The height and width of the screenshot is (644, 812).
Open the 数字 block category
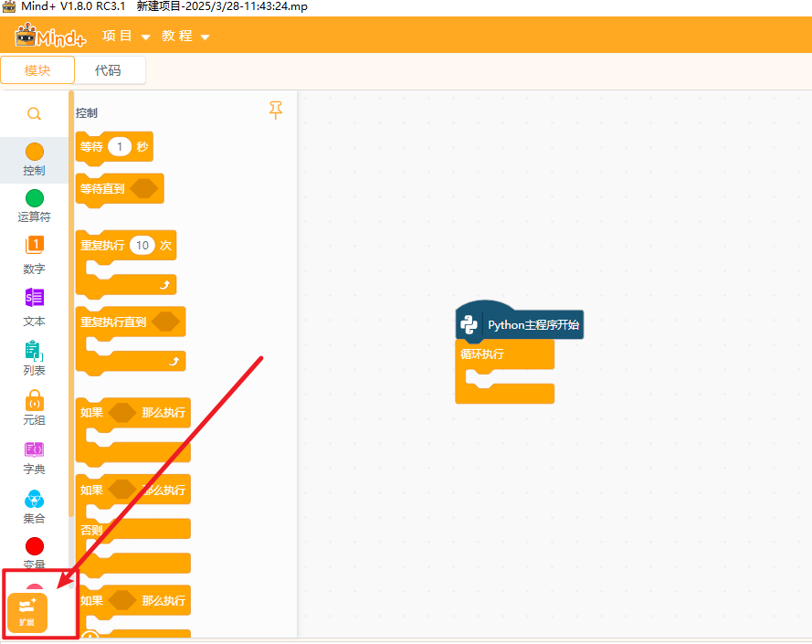point(34,246)
